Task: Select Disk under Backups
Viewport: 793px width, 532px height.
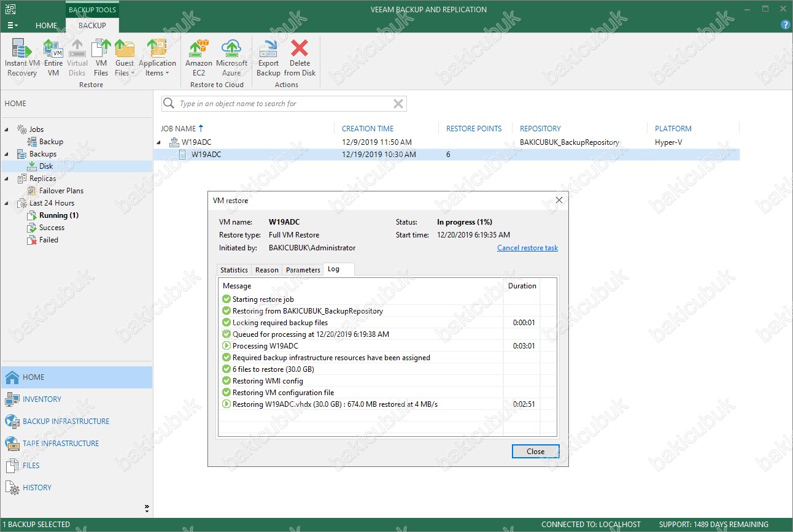Action: (46, 166)
